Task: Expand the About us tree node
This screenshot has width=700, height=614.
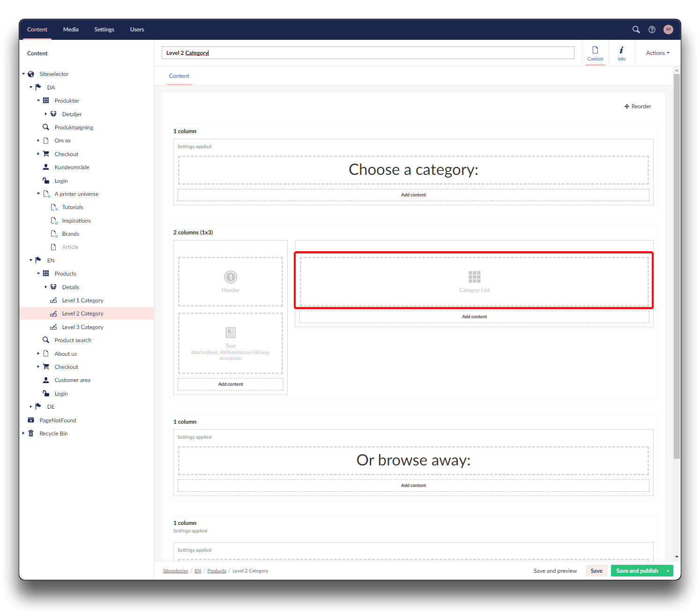Action: (x=38, y=354)
